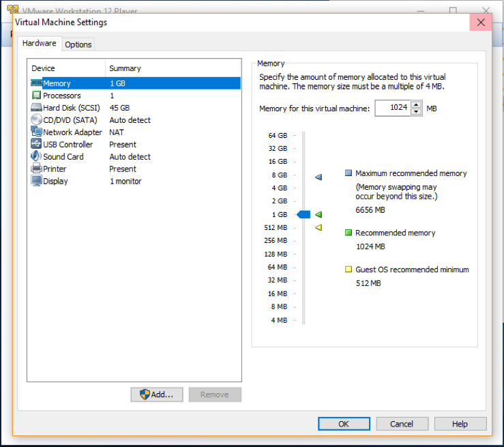The height and width of the screenshot is (447, 504).
Task: Click the memory size input field
Action: (x=393, y=109)
